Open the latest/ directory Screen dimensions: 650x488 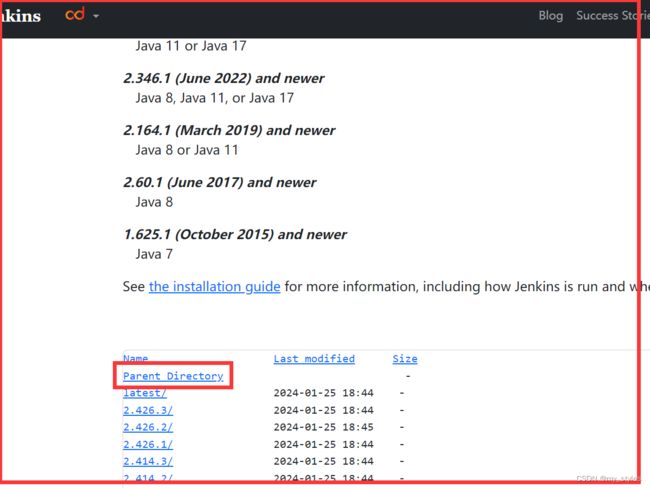(x=145, y=393)
